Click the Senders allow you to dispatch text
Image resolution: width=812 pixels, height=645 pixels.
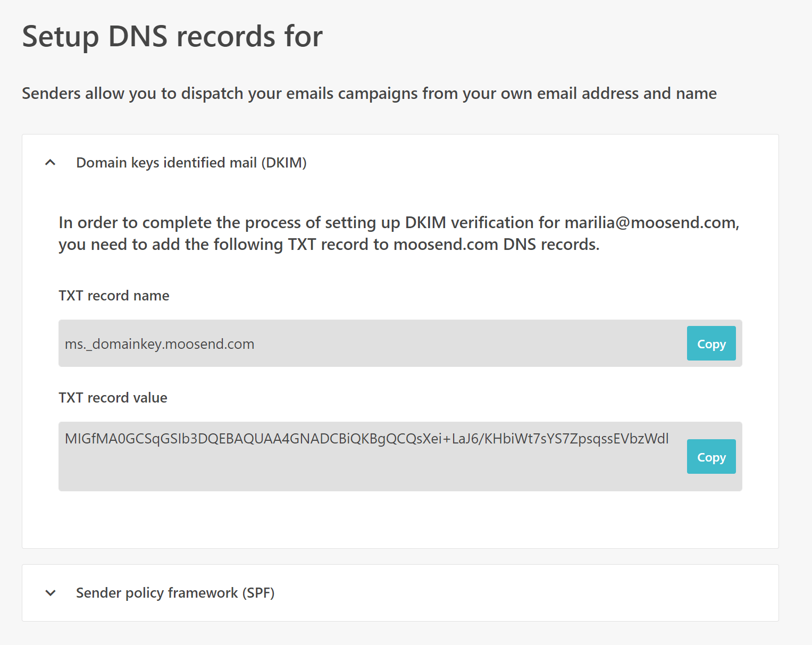(x=369, y=94)
